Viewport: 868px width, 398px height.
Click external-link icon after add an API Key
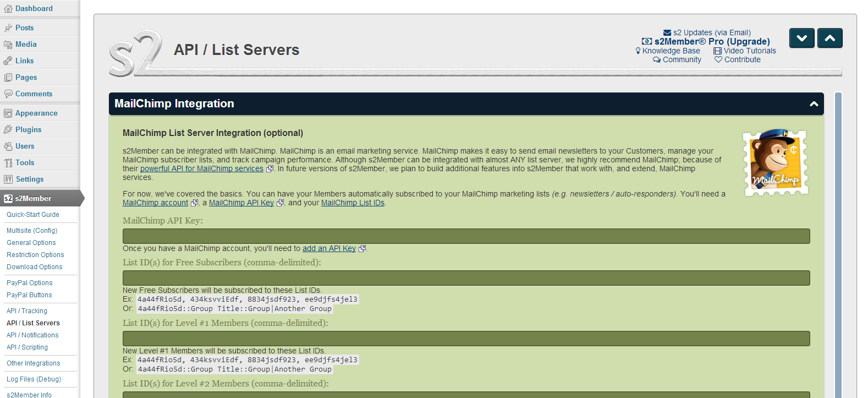(362, 248)
